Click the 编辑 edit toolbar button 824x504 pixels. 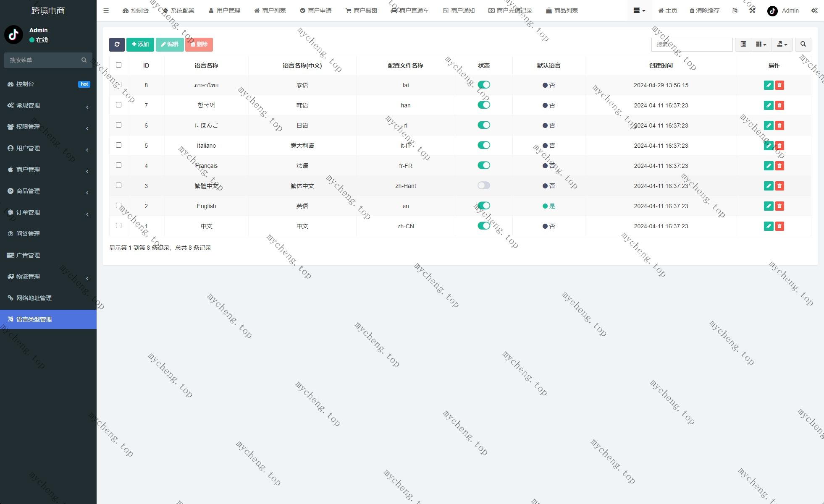[x=170, y=44]
